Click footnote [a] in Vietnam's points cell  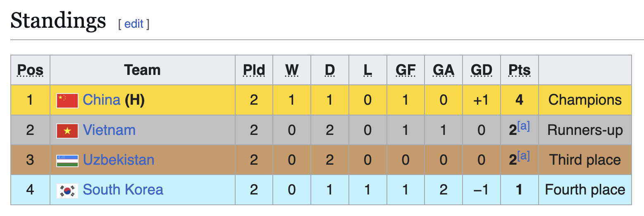524,127
